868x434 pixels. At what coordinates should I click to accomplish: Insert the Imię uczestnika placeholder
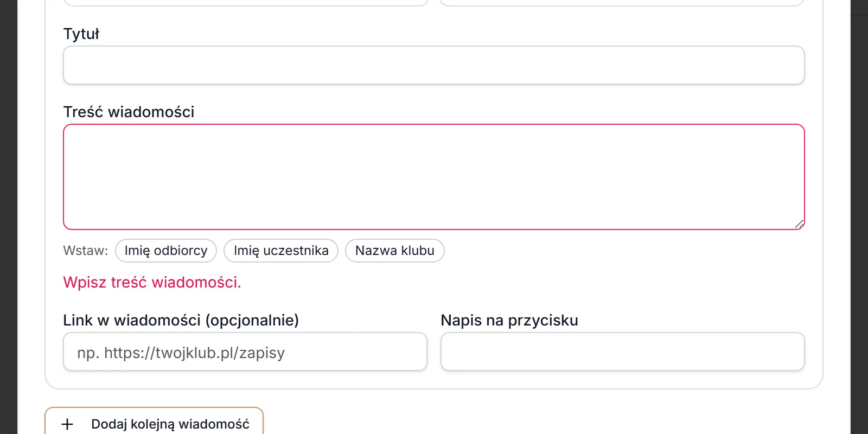coord(281,251)
